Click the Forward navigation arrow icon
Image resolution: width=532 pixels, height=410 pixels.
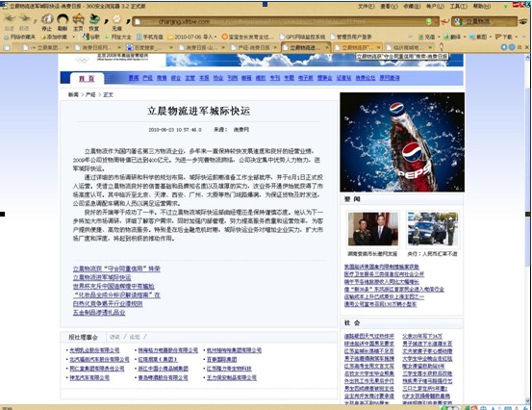pyautogui.click(x=24, y=18)
